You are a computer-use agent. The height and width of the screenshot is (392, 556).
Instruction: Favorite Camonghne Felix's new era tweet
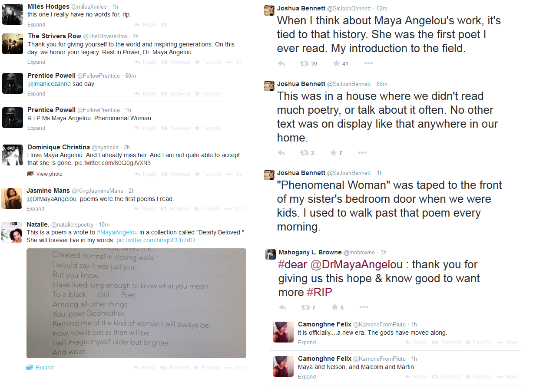click(x=478, y=343)
